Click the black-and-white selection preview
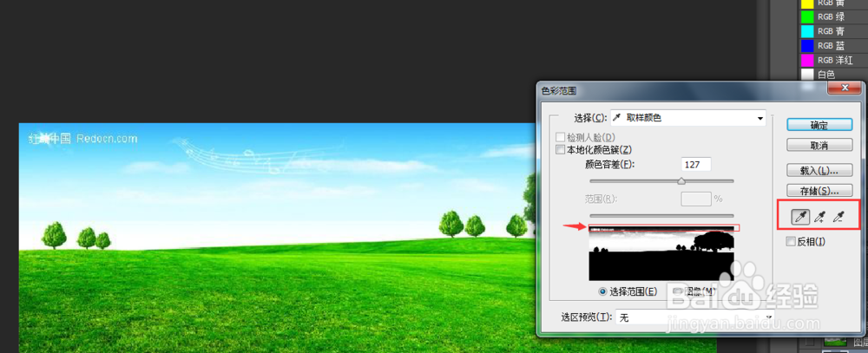This screenshot has width=868, height=353. pyautogui.click(x=661, y=253)
